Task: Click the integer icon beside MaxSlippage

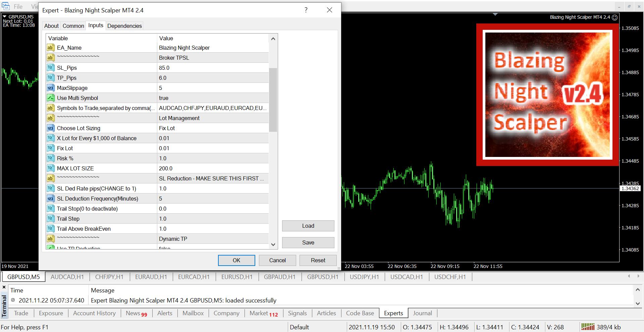Action: (50, 88)
